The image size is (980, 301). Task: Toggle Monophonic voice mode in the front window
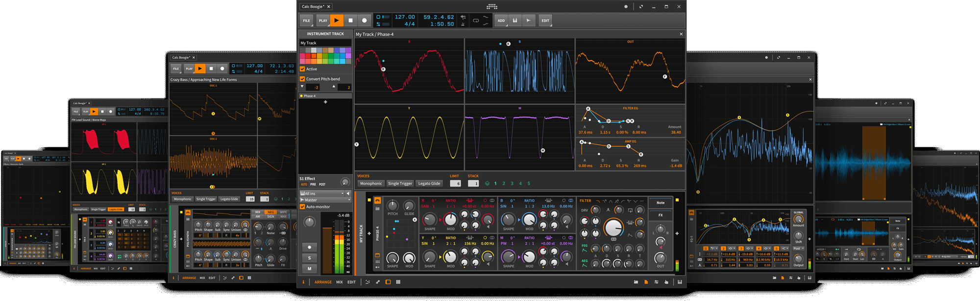point(371,184)
